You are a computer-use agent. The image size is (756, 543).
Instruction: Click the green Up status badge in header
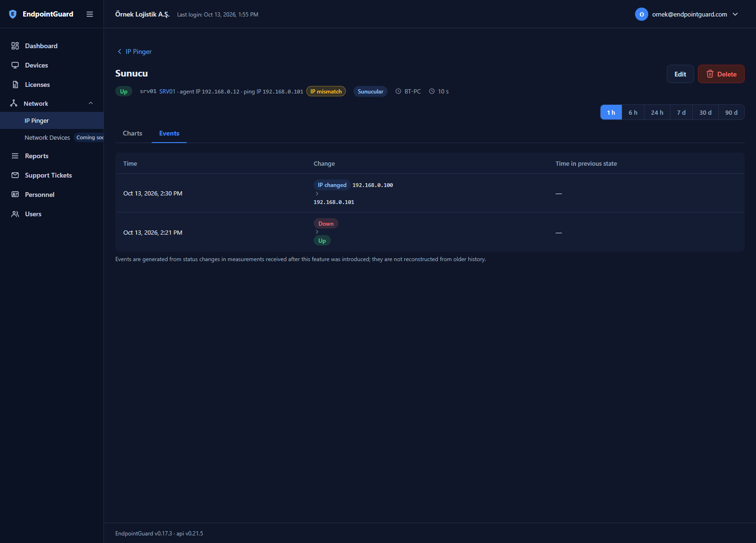pyautogui.click(x=124, y=92)
